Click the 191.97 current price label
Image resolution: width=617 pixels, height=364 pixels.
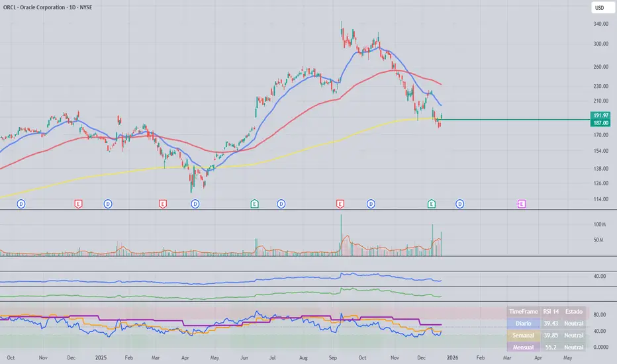pos(601,115)
